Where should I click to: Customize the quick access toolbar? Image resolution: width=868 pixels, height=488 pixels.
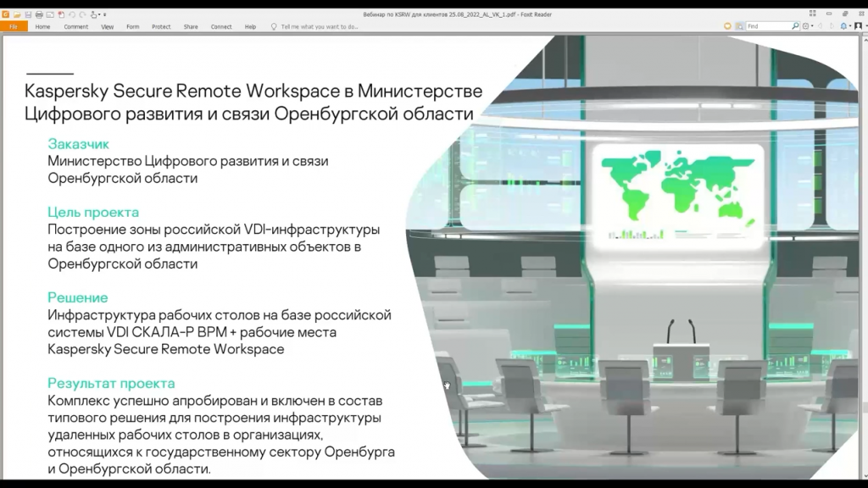click(104, 14)
